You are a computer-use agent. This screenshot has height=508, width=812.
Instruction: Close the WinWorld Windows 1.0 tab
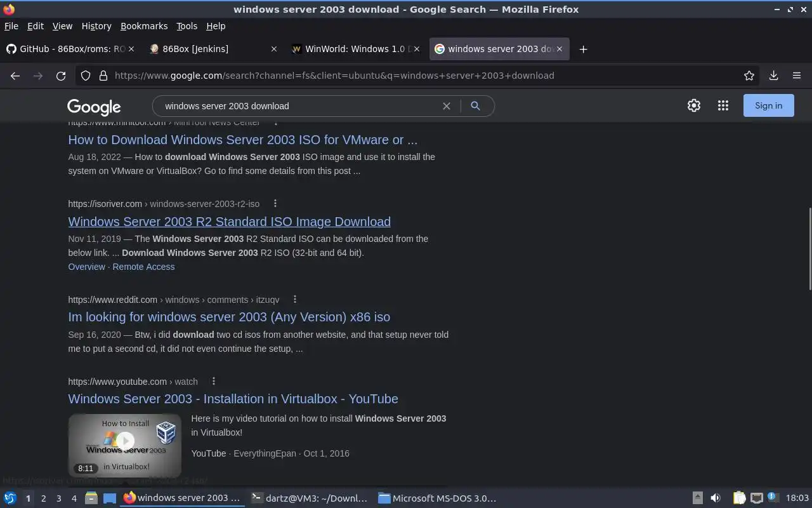(417, 49)
